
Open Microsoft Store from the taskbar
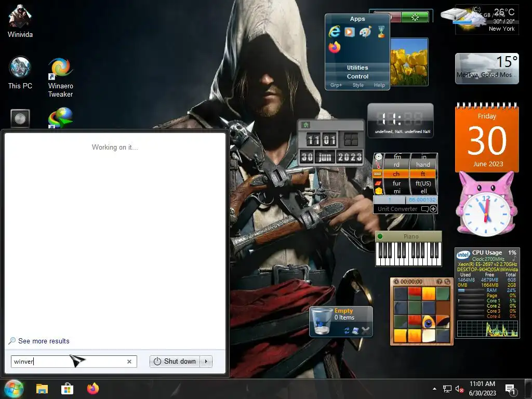[x=67, y=389]
